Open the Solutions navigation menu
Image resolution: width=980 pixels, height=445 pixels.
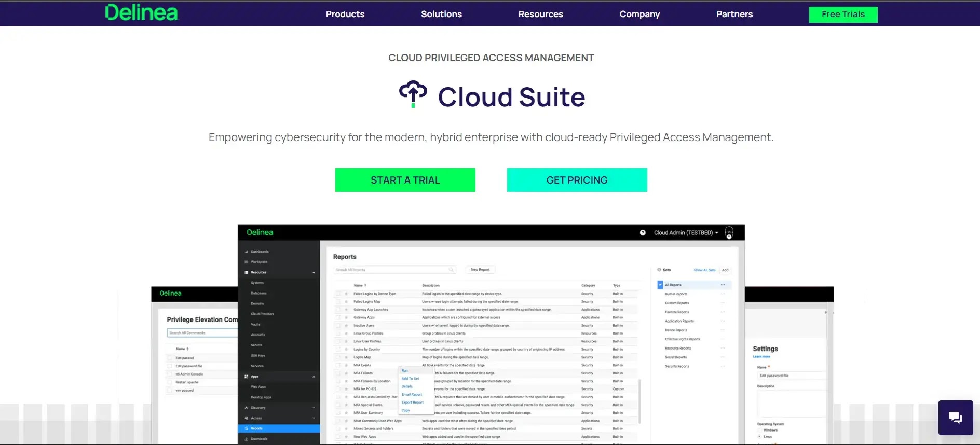click(x=442, y=14)
